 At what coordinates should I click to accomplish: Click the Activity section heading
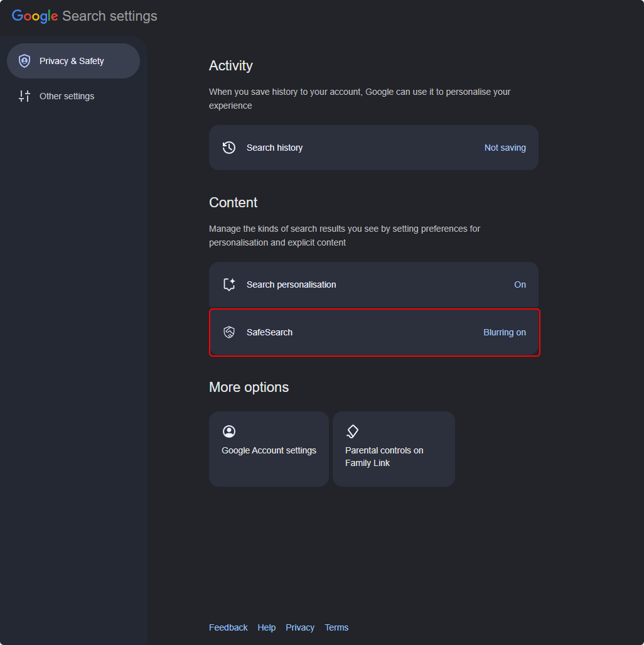tap(231, 65)
